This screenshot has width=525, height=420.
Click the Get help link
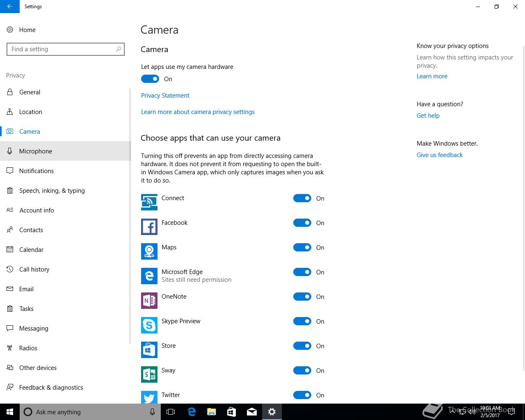coord(428,115)
